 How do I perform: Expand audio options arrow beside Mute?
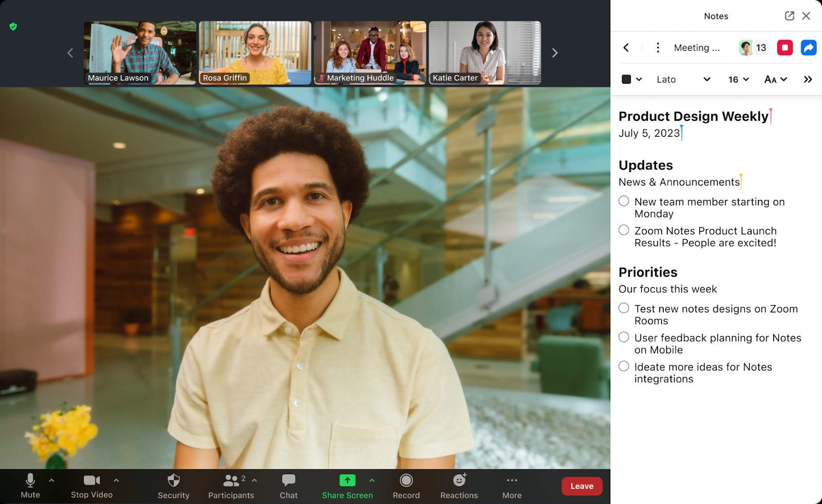(x=51, y=480)
